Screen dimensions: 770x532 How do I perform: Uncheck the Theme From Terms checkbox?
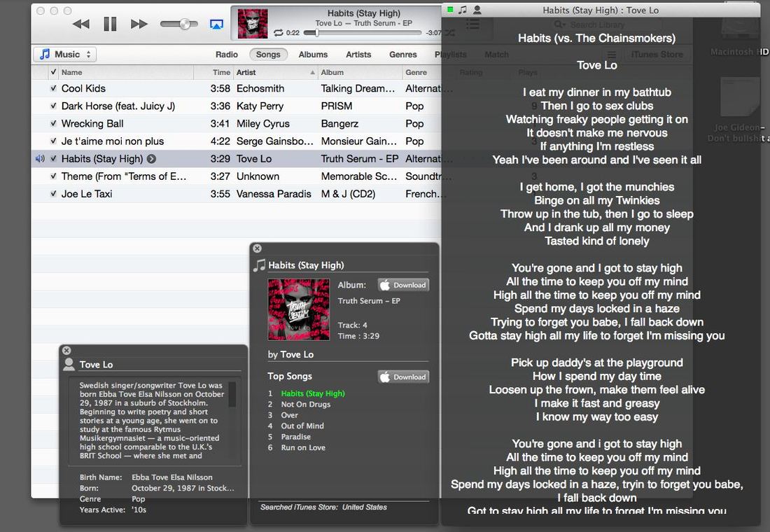53,176
